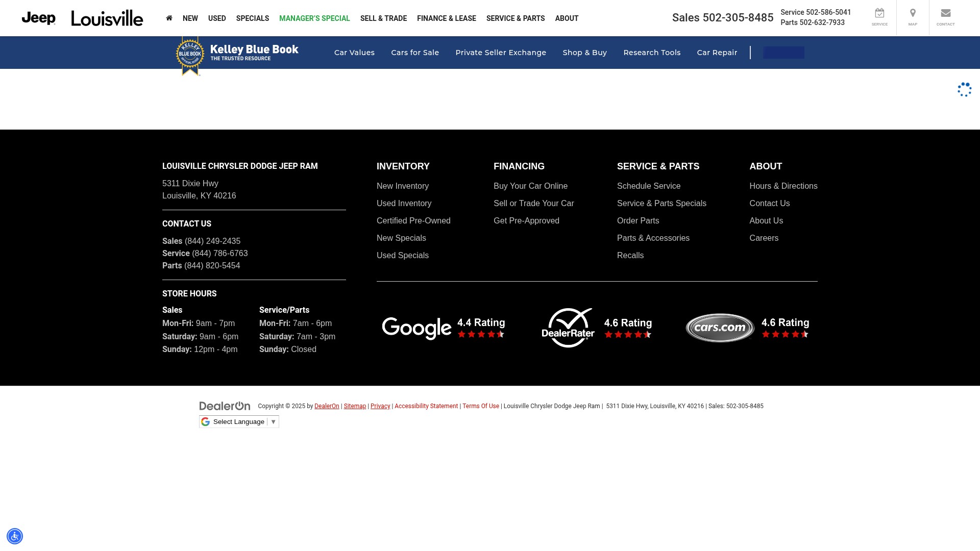Open the ABOUT menu in header

[567, 18]
